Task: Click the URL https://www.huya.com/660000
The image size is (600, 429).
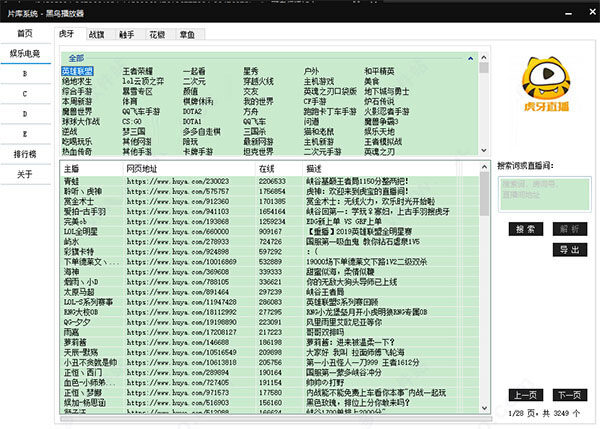Action: 178,232
